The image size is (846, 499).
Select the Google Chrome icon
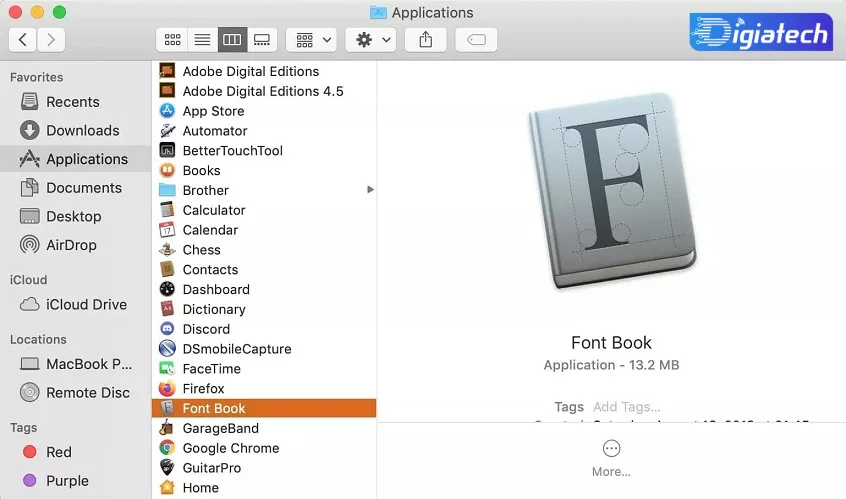[x=167, y=448]
